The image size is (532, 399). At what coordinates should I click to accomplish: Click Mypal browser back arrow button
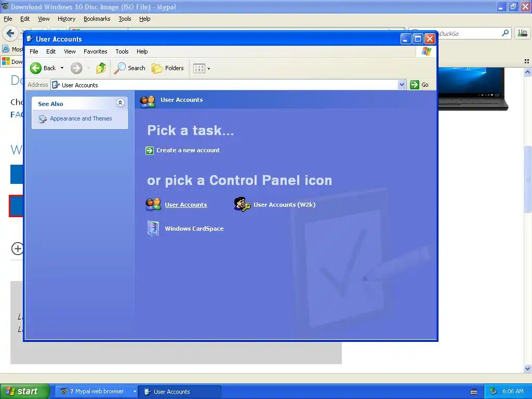click(x=10, y=33)
